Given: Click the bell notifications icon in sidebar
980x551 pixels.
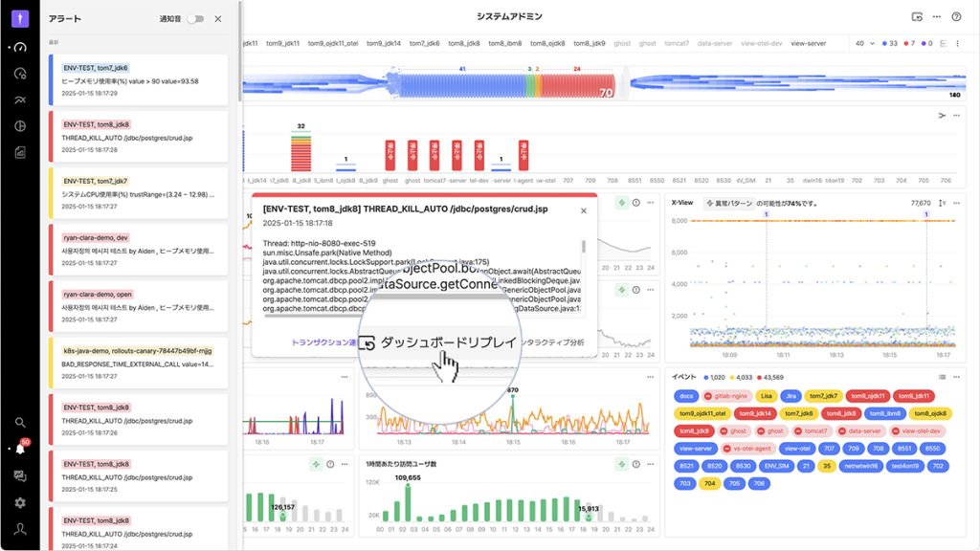Looking at the screenshot, I should point(20,448).
